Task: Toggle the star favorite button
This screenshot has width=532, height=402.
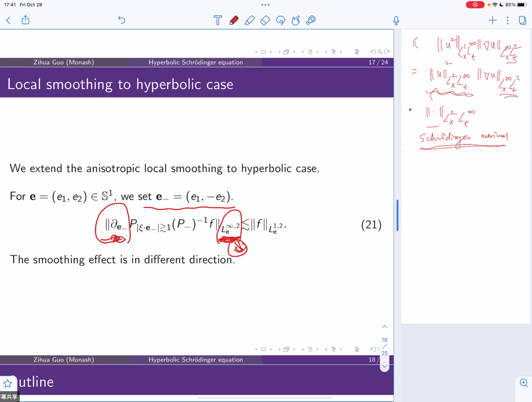Action: [x=8, y=383]
